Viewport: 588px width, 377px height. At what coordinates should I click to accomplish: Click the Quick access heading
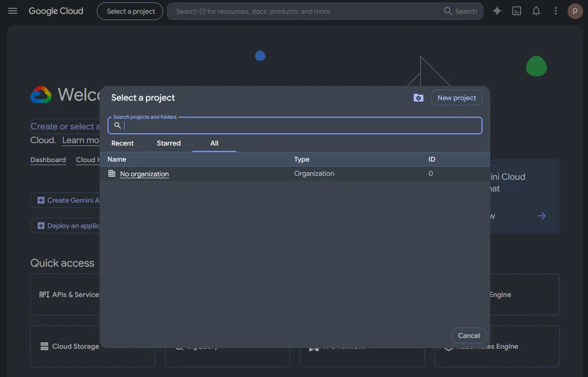(x=62, y=263)
